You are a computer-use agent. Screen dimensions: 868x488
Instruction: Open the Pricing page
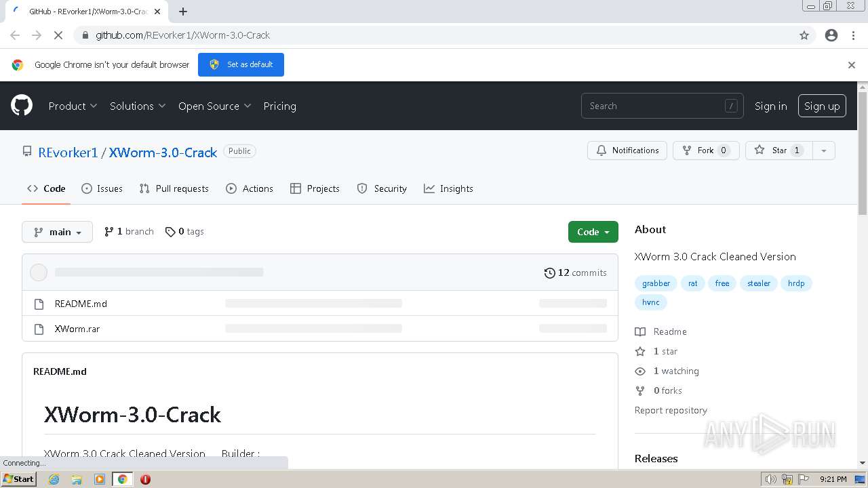click(279, 106)
